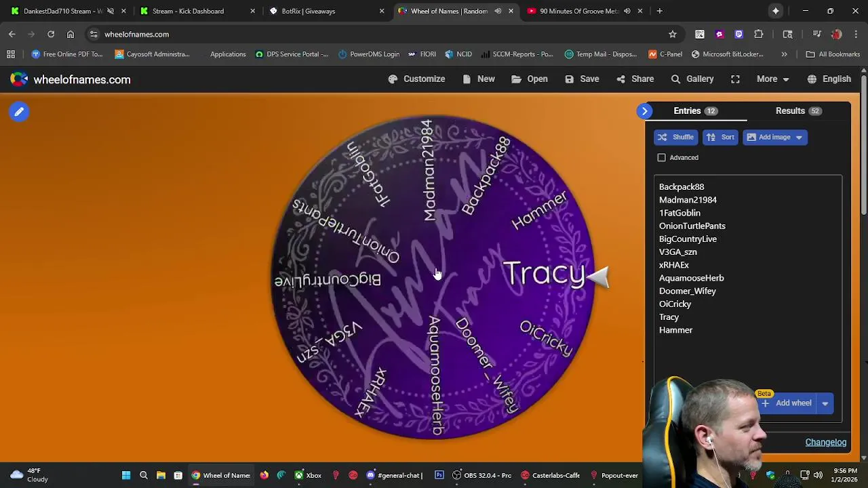Open the Gemini sparkle button in Chrome
This screenshot has width=868, height=488.
776,11
